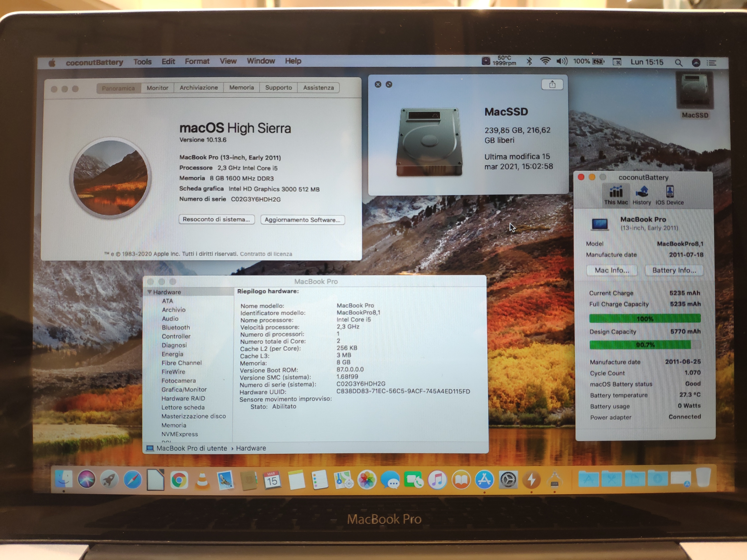Screen dimensions: 747x560
Task: Open Messages bubble icon in Dock
Action: point(390,480)
